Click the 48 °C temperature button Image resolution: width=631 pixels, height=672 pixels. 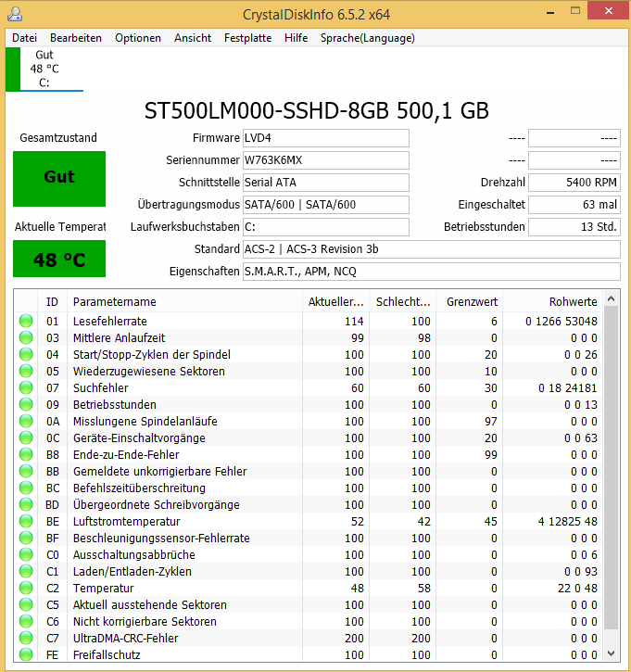coord(59,259)
